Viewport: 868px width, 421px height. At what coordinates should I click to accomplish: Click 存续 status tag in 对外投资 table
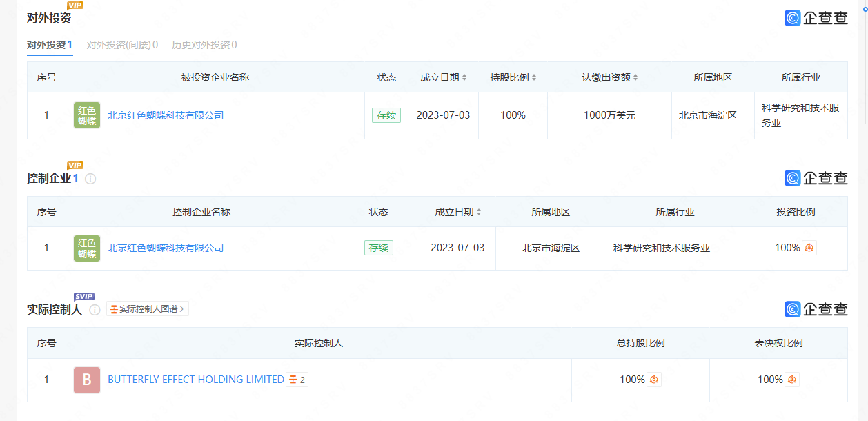coord(386,115)
